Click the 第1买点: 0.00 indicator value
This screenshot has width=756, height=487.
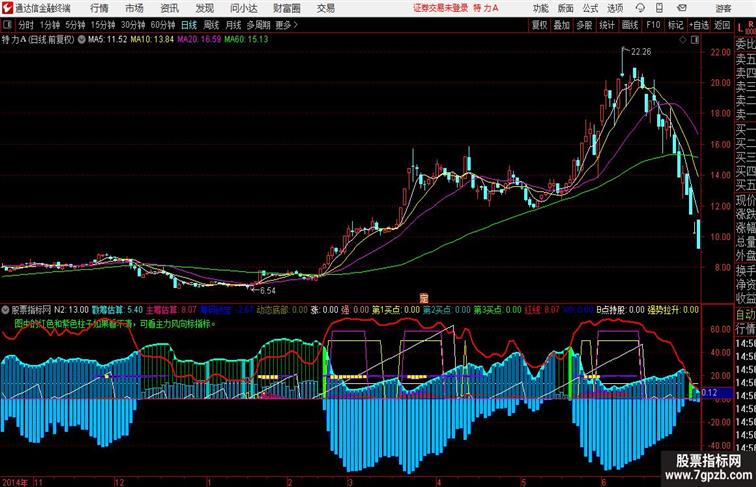(x=396, y=310)
